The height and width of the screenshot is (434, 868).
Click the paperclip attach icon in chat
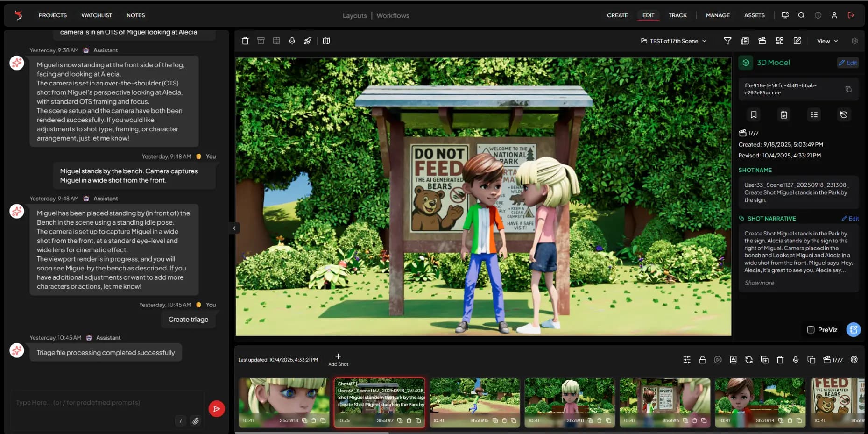[x=196, y=421]
